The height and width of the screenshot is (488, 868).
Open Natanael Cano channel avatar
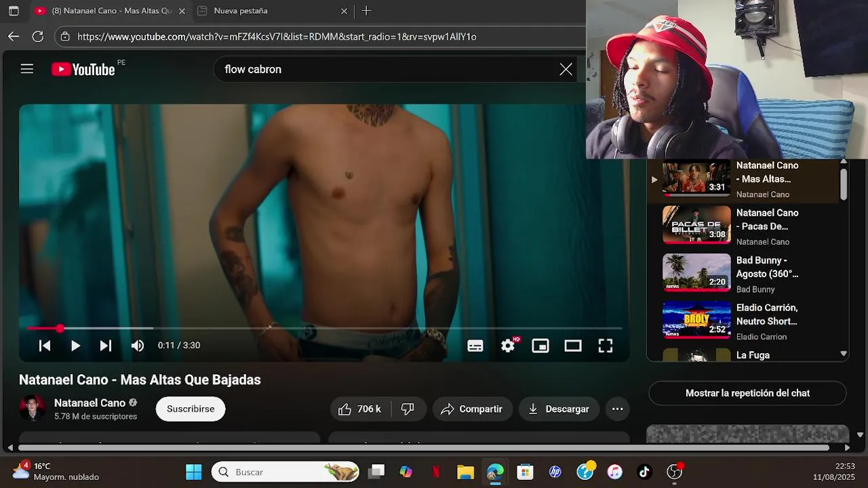coord(32,409)
